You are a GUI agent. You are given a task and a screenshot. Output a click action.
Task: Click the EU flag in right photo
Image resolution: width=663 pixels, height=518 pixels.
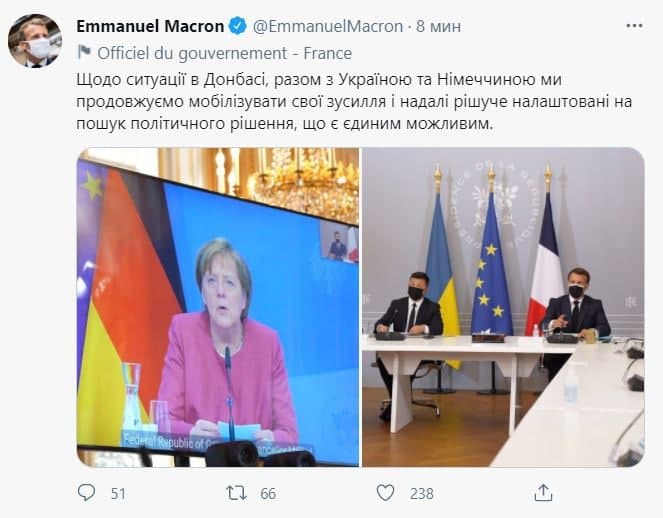tap(491, 262)
